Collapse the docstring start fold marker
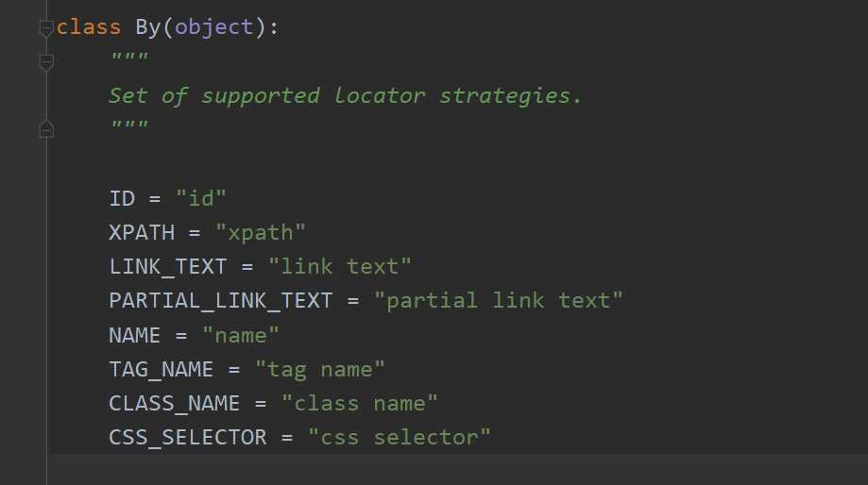 click(46, 63)
